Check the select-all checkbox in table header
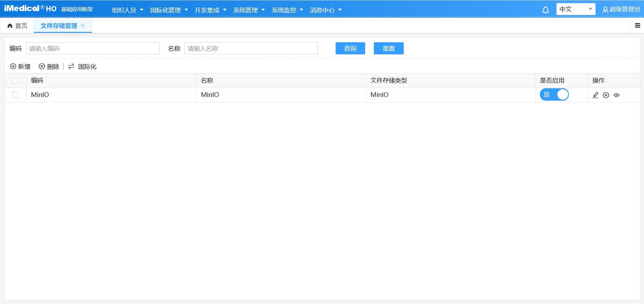Screen dimensions: 644x304 coord(15,81)
